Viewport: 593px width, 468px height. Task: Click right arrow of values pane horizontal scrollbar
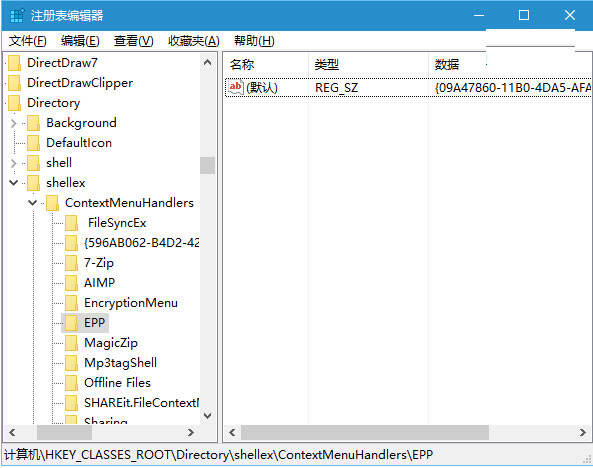pos(583,432)
